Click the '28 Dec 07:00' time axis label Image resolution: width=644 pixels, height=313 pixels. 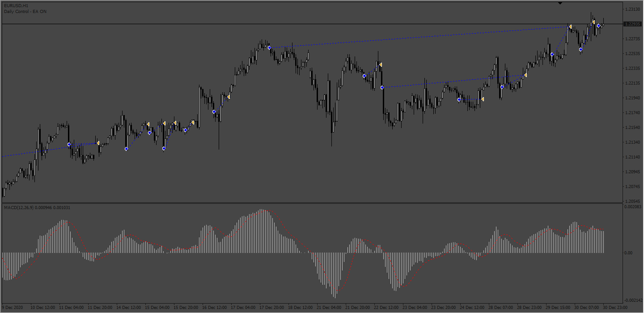tap(500, 308)
